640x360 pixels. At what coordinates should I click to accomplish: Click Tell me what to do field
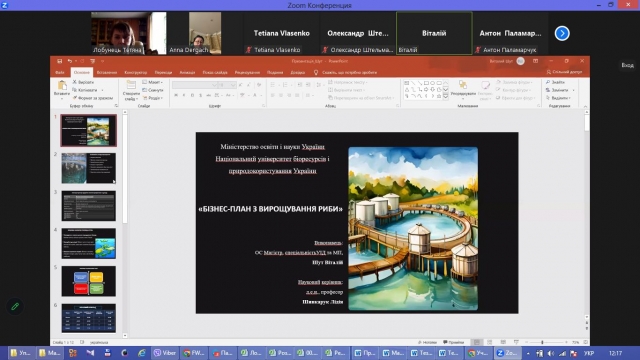[x=349, y=72]
